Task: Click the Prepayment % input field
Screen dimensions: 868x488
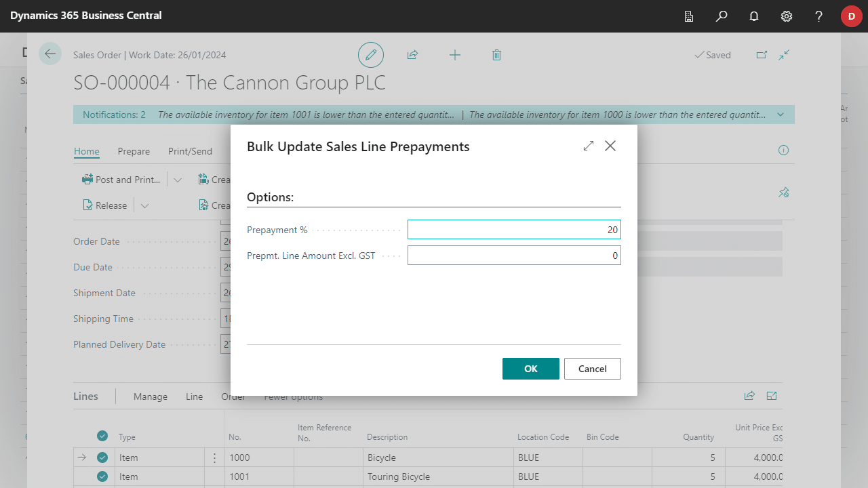Action: [514, 230]
